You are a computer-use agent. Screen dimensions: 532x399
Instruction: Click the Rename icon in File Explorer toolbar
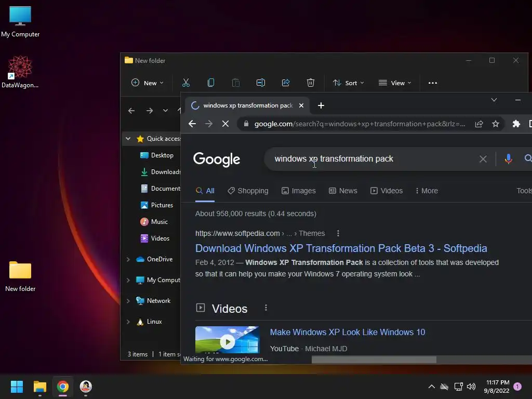coord(261,83)
